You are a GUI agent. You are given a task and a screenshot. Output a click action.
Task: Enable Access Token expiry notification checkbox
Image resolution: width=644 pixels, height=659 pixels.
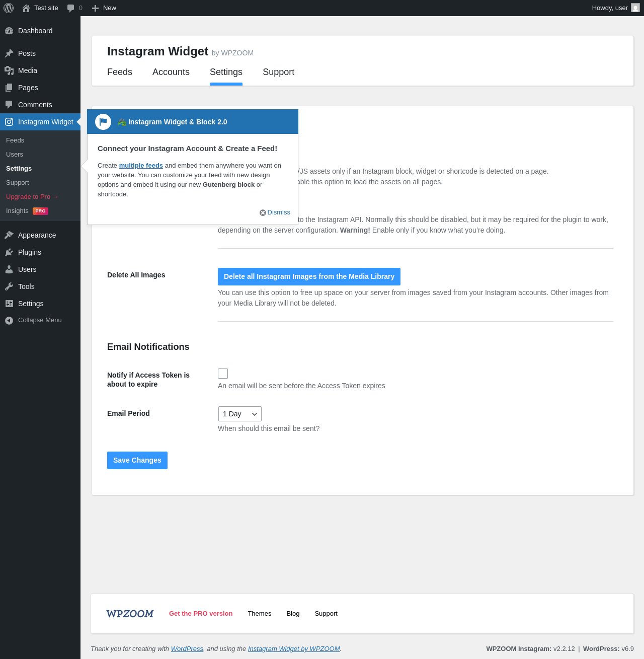pos(223,374)
